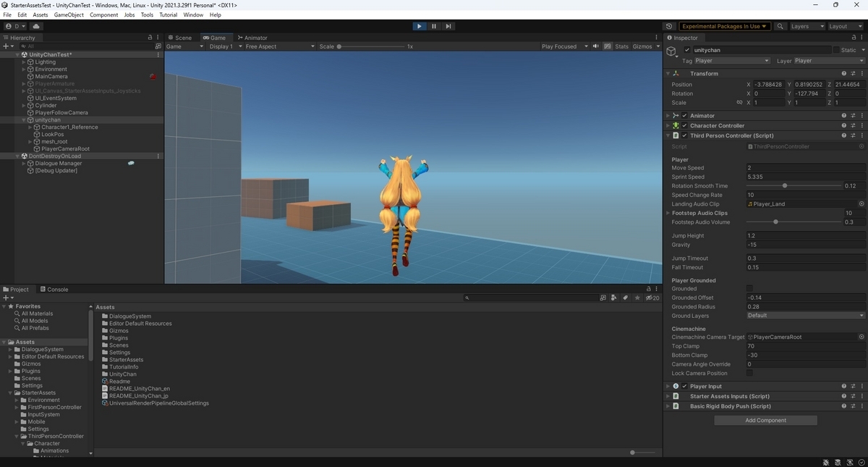868x467 pixels.
Task: Toggle hidden packages visibility count
Action: tap(652, 298)
